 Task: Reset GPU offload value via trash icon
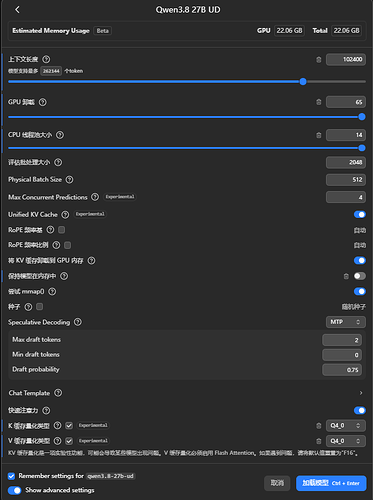(x=319, y=102)
